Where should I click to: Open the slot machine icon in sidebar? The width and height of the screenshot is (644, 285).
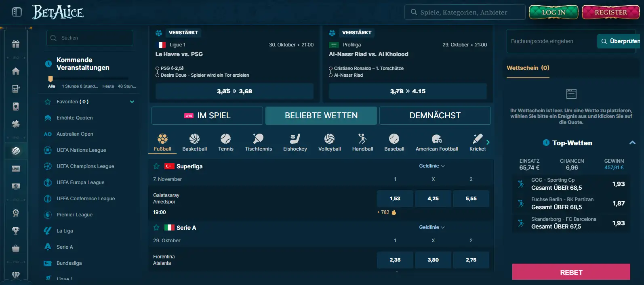[x=16, y=89]
